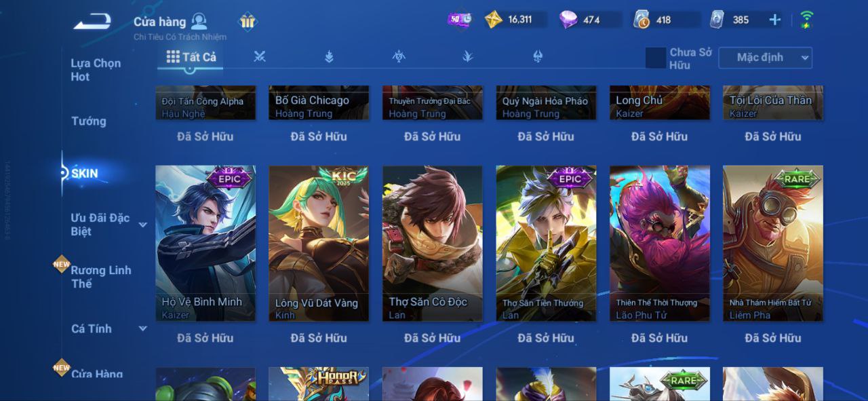Open the Lông Vũ Dát Vàng skin
The width and height of the screenshot is (868, 401).
click(319, 243)
